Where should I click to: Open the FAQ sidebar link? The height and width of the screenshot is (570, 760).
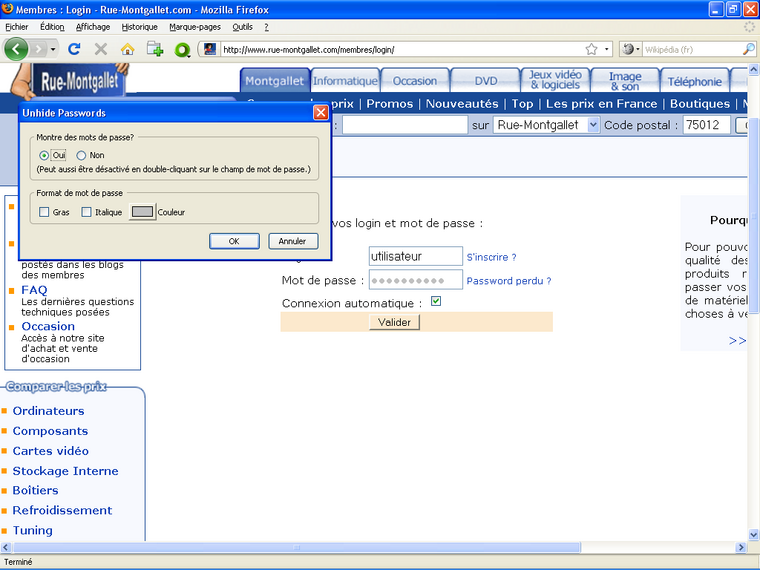[x=34, y=290]
